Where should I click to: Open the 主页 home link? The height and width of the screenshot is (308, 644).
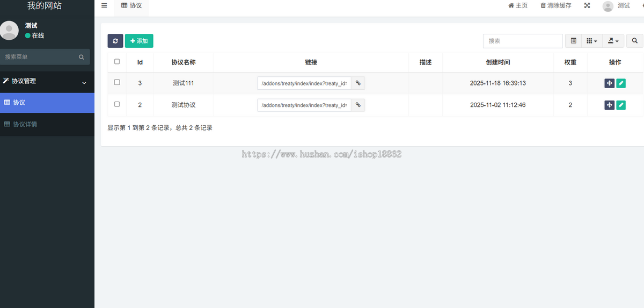[x=518, y=5]
